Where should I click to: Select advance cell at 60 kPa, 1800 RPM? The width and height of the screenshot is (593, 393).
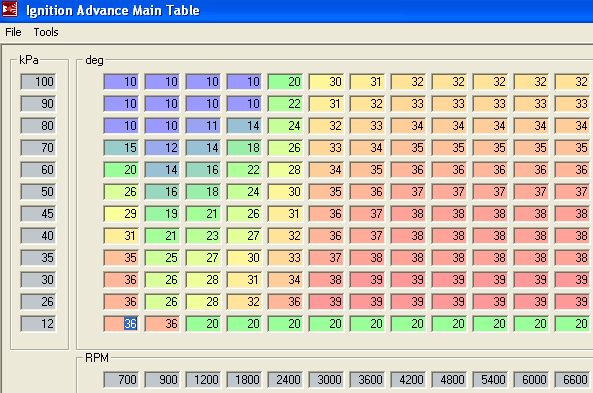click(244, 169)
